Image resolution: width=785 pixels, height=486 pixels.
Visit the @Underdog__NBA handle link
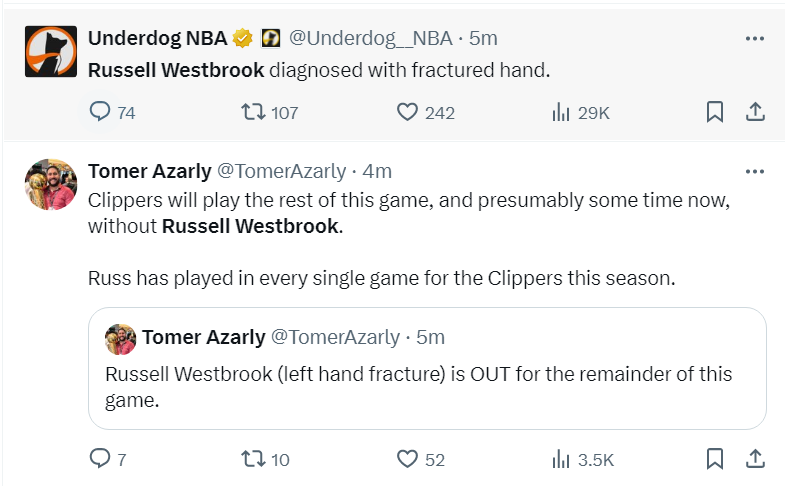(x=370, y=38)
